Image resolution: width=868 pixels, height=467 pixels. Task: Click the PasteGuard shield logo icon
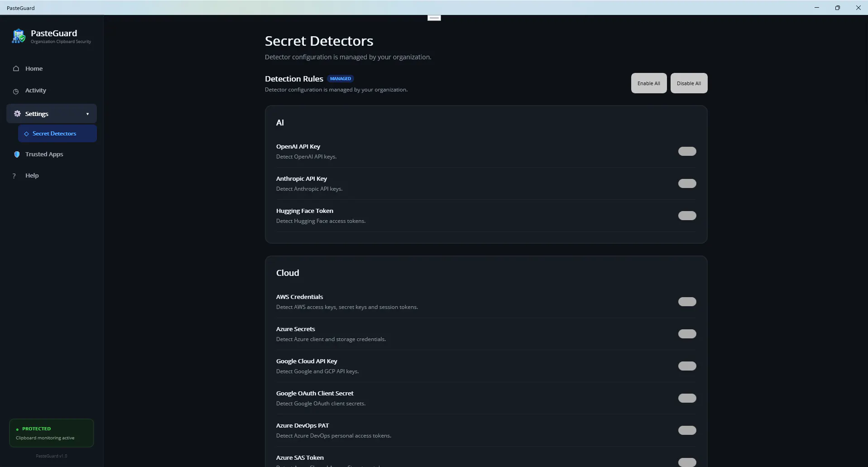[x=19, y=36]
